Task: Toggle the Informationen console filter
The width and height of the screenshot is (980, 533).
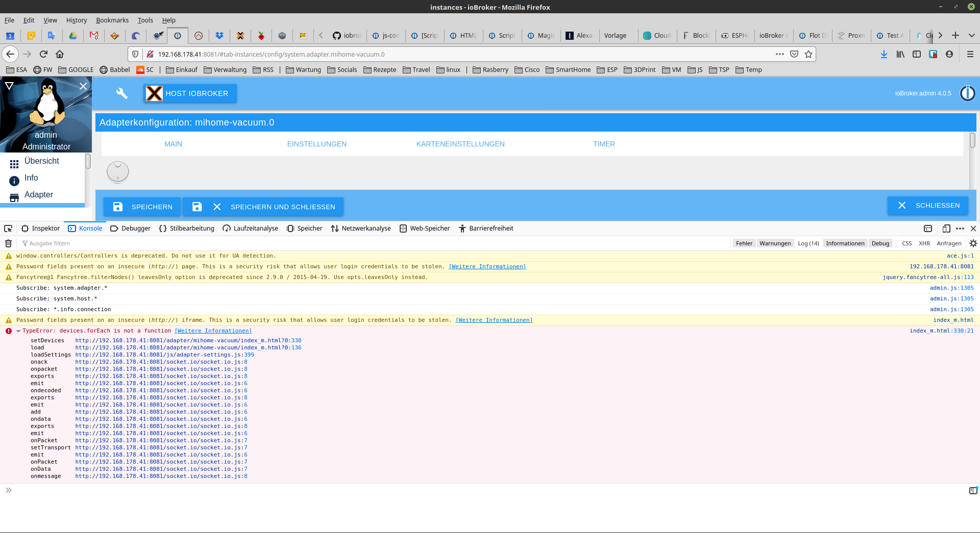Action: tap(845, 243)
